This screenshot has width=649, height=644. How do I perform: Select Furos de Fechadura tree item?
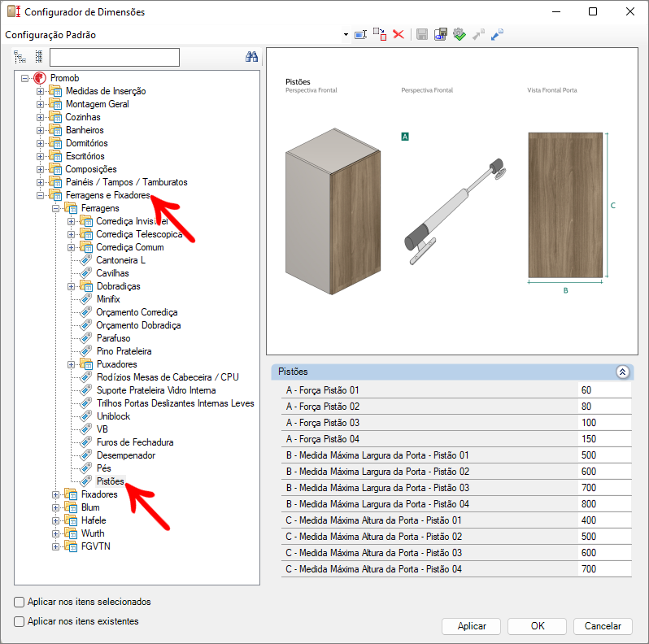135,442
